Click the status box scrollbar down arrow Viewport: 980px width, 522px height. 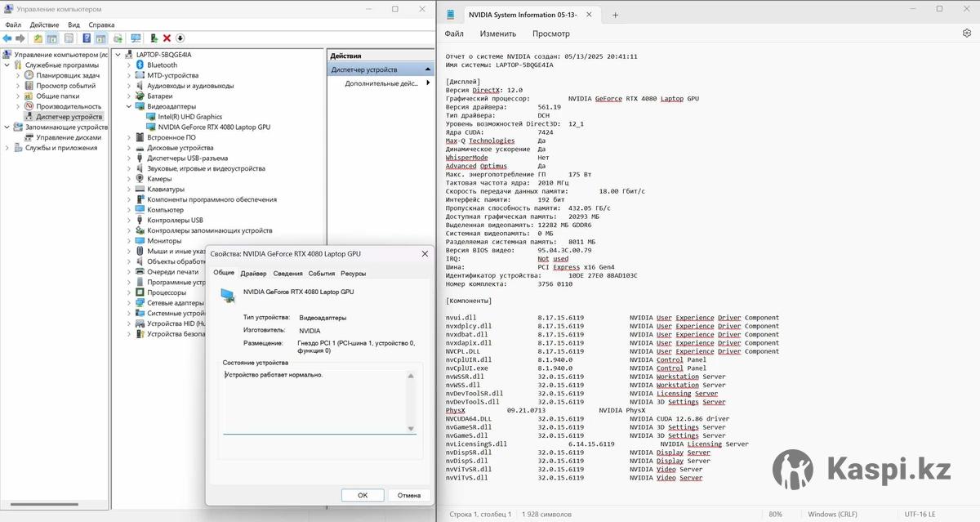411,428
